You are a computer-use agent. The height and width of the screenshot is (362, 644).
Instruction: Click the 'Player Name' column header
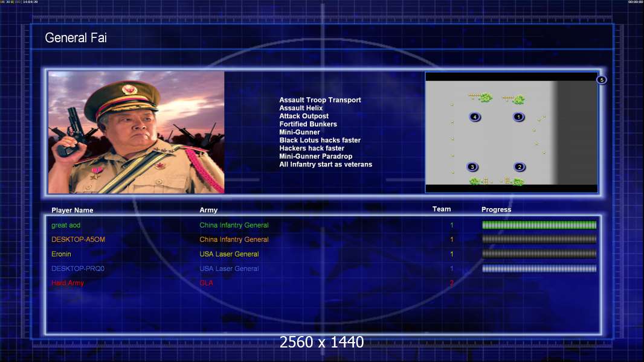[x=72, y=211]
